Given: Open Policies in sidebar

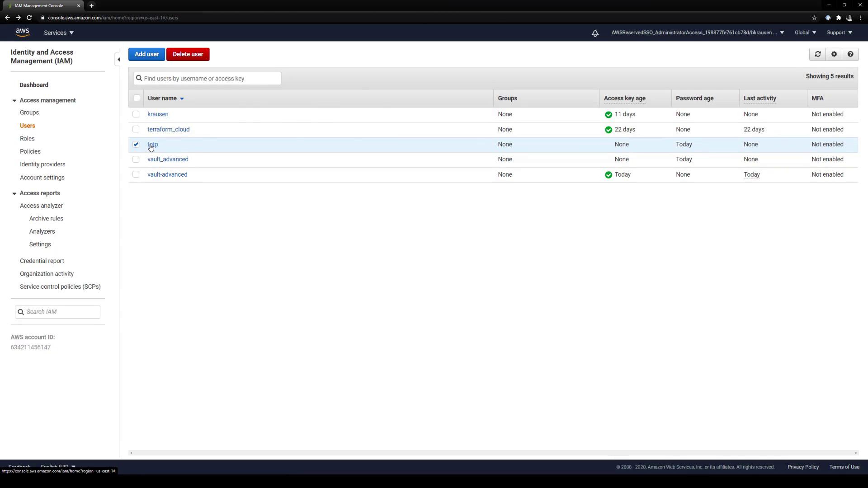Looking at the screenshot, I should point(30,151).
